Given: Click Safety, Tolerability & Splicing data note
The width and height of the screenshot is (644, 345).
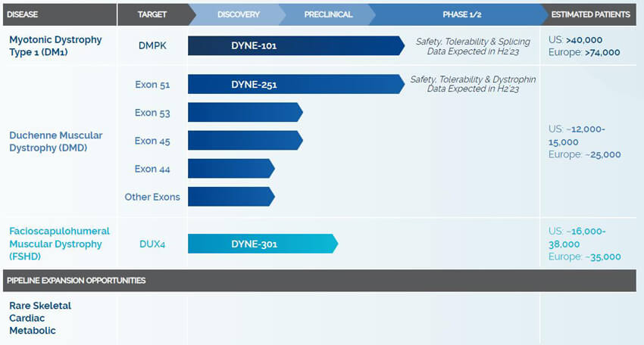Looking at the screenshot, I should coord(473,46).
